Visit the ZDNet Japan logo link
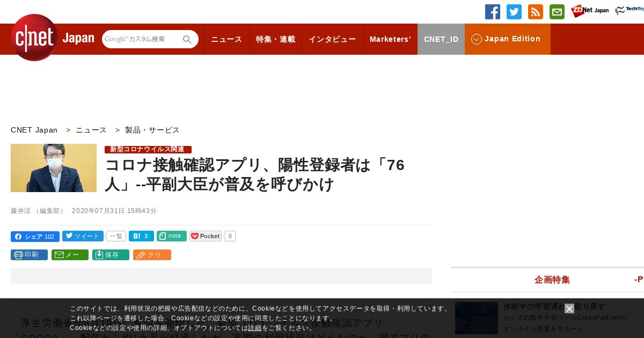The height and width of the screenshot is (338, 644). coord(590,11)
